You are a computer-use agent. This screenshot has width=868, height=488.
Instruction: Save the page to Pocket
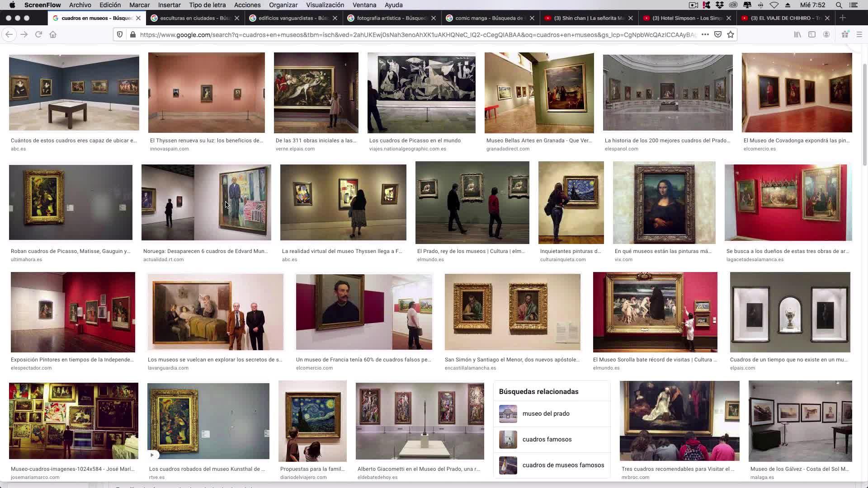718,34
